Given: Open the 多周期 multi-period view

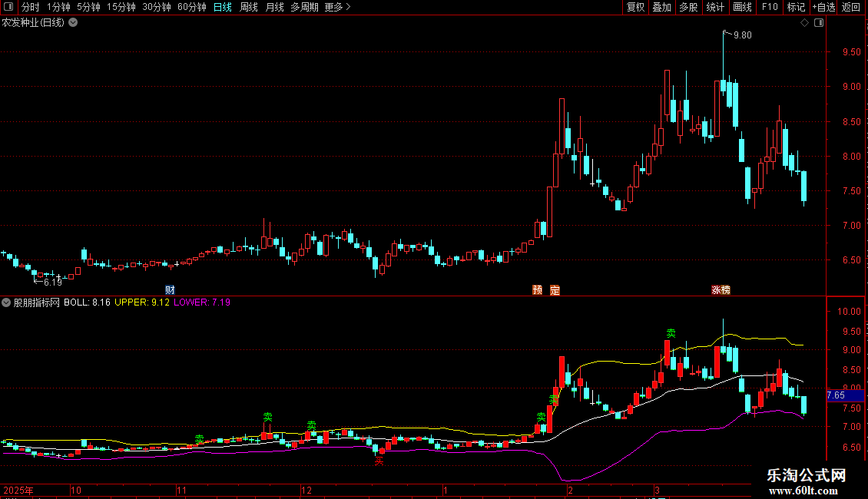Looking at the screenshot, I should 304,7.
